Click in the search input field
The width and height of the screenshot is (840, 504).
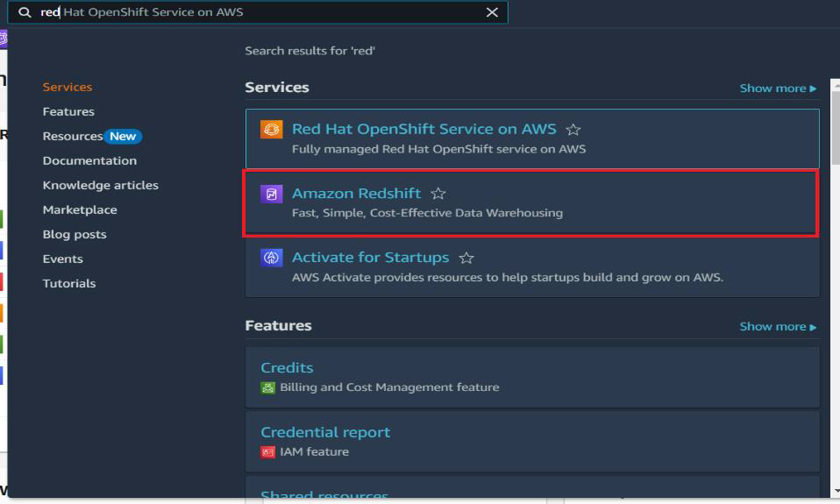(263, 12)
